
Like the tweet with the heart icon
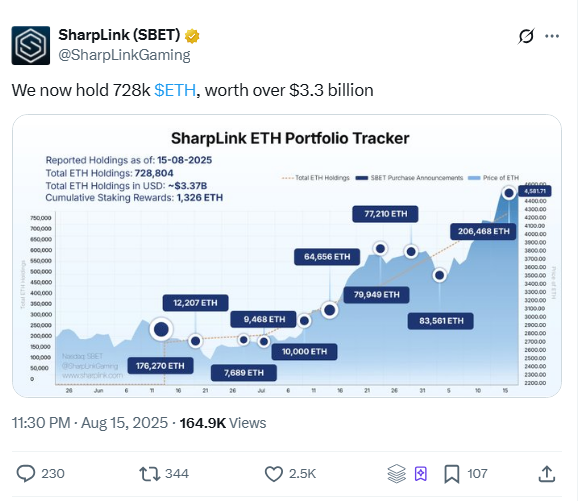(274, 474)
